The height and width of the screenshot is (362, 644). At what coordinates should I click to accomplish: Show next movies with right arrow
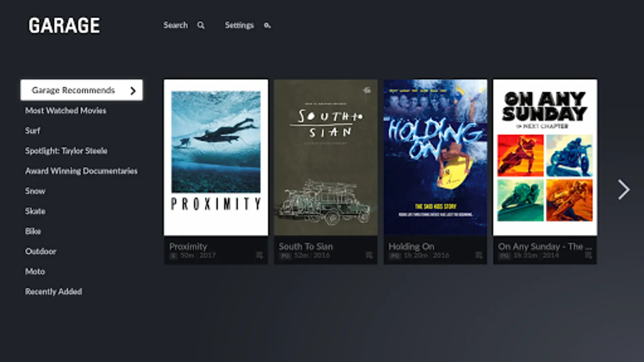(x=623, y=189)
